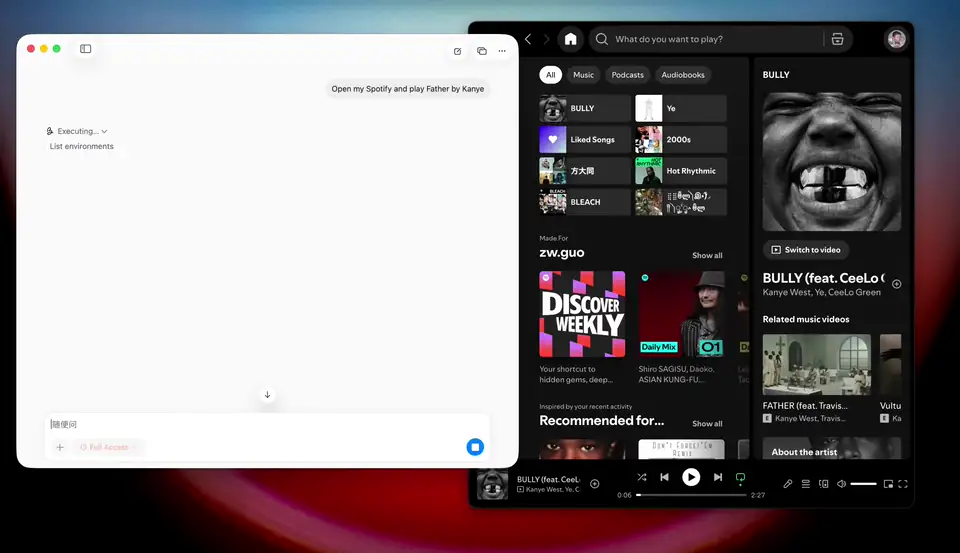This screenshot has width=960, height=553.
Task: Open lyrics microphone icon in player bar
Action: pyautogui.click(x=788, y=484)
